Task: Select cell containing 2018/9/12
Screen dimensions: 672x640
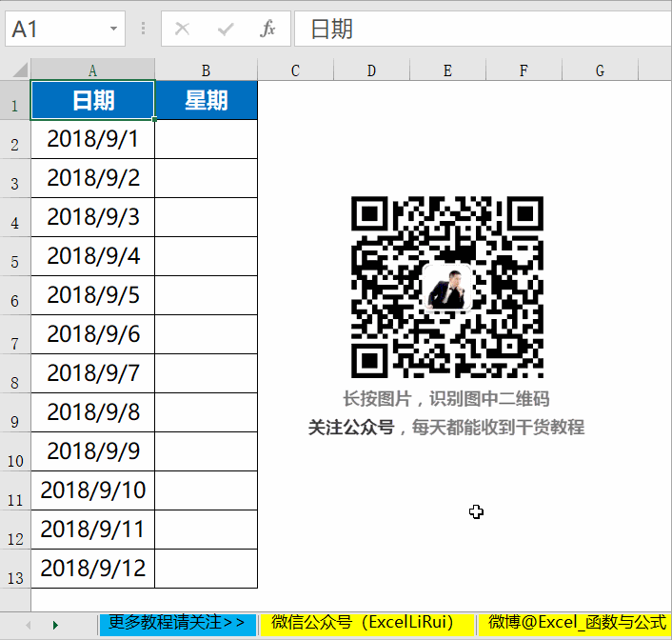Action: pos(92,569)
